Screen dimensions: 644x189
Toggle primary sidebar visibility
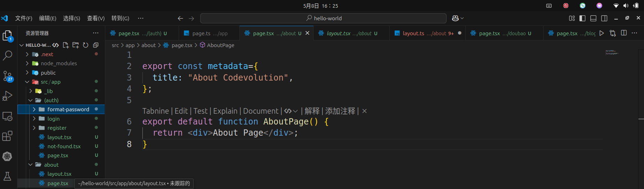(x=582, y=18)
